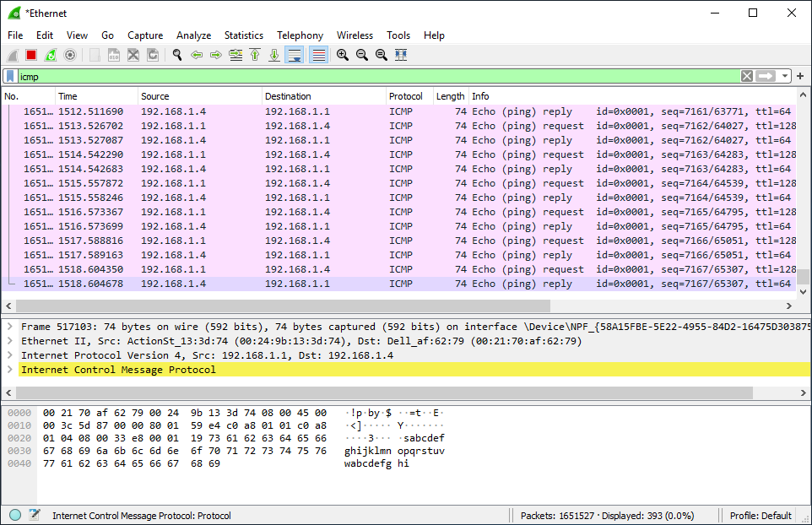812x525 pixels.
Task: Sort by the Length column header
Action: pos(450,96)
